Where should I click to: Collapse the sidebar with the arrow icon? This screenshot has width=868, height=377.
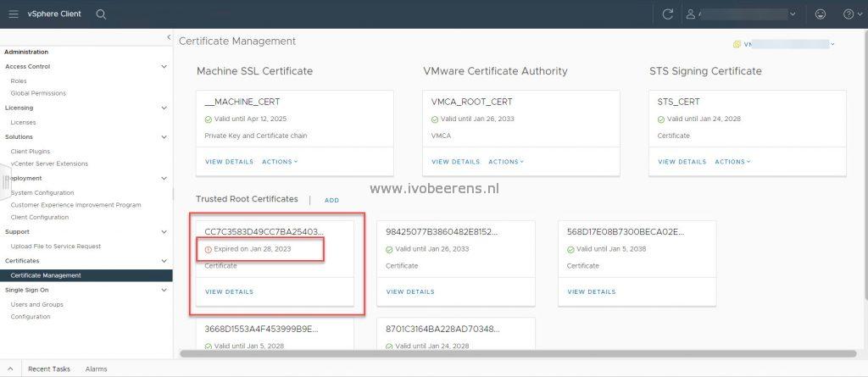pyautogui.click(x=169, y=37)
